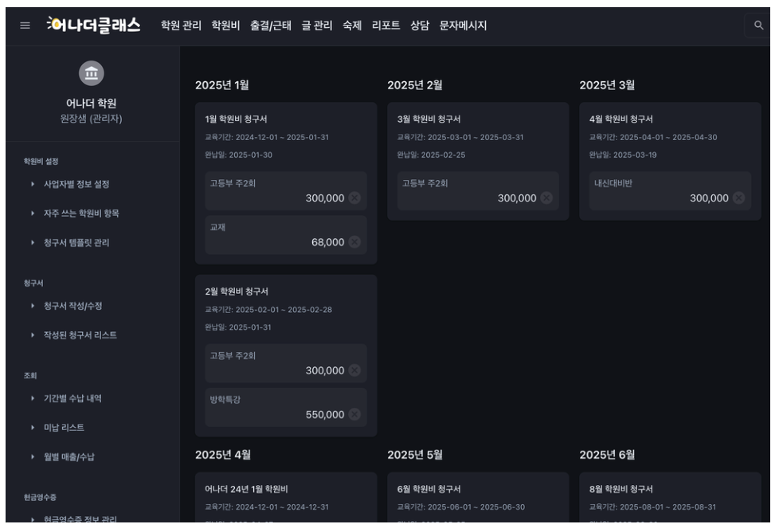Remove 내신대비반 300,000 item
This screenshot has width=779, height=532.
[x=738, y=198]
